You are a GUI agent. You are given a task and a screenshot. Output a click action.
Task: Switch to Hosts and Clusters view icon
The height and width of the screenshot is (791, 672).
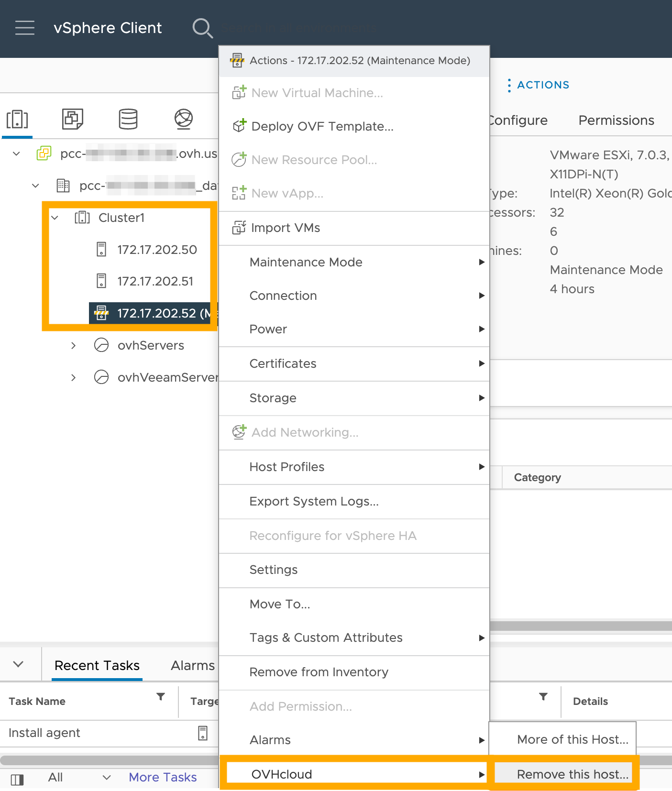[17, 119]
